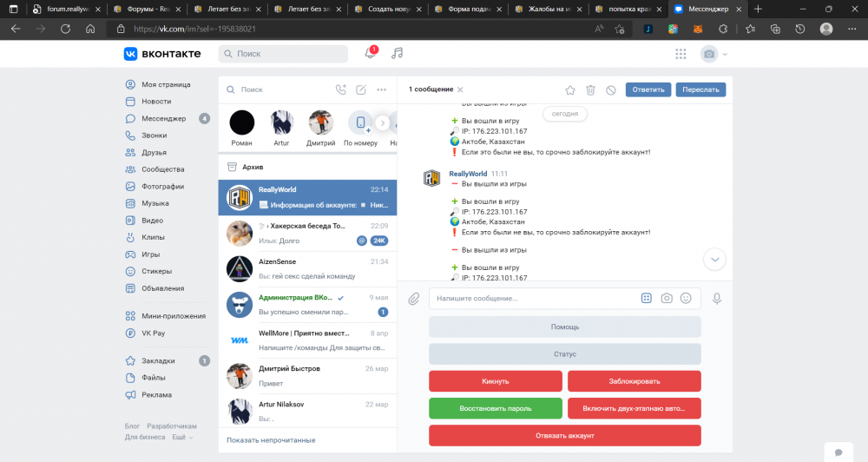Screen dimensions: 868x462
Task: Expand Ещё footer dropdown
Action: tap(182, 437)
